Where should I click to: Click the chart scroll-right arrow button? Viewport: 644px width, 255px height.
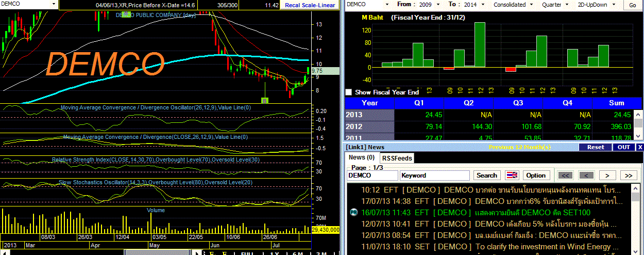point(196,253)
